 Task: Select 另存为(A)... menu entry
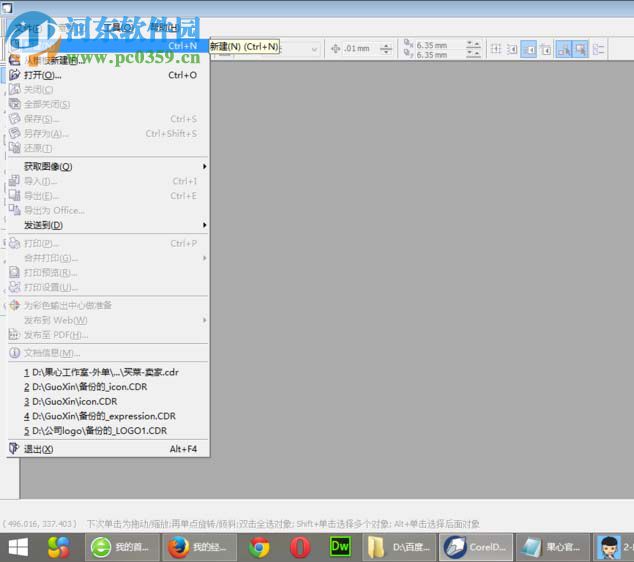tap(108, 133)
